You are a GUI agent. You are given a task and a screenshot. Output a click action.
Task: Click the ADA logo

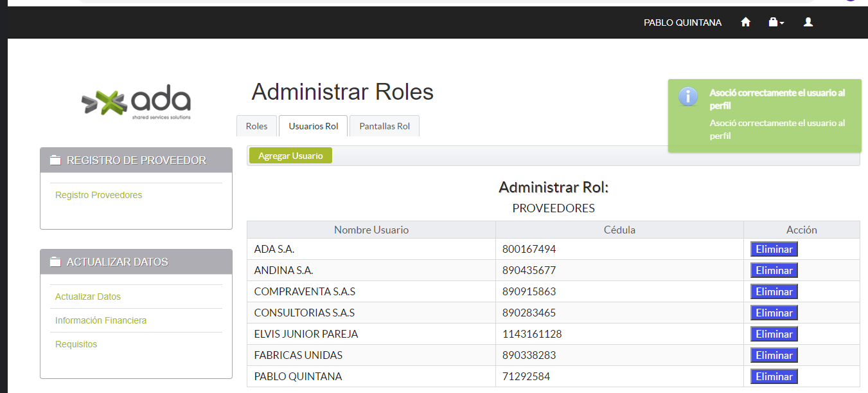(x=136, y=102)
